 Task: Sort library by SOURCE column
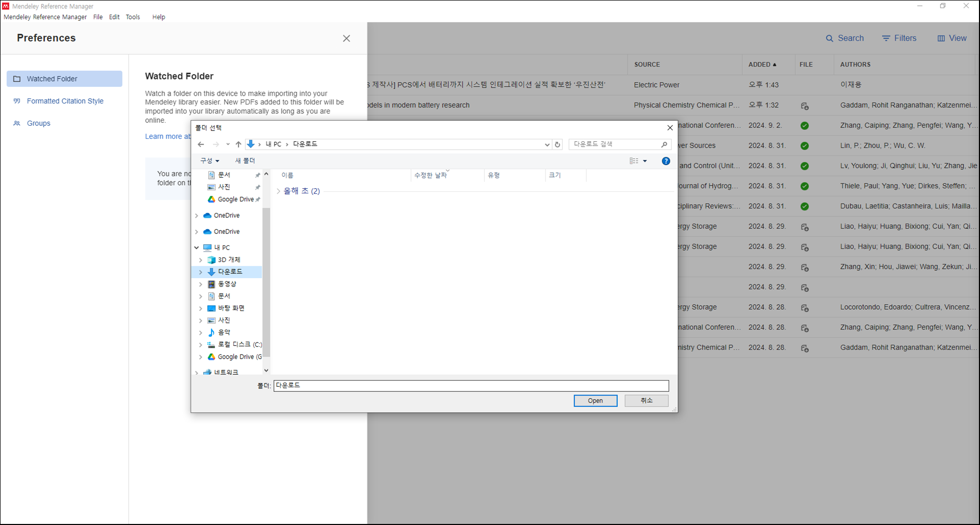[x=647, y=65]
